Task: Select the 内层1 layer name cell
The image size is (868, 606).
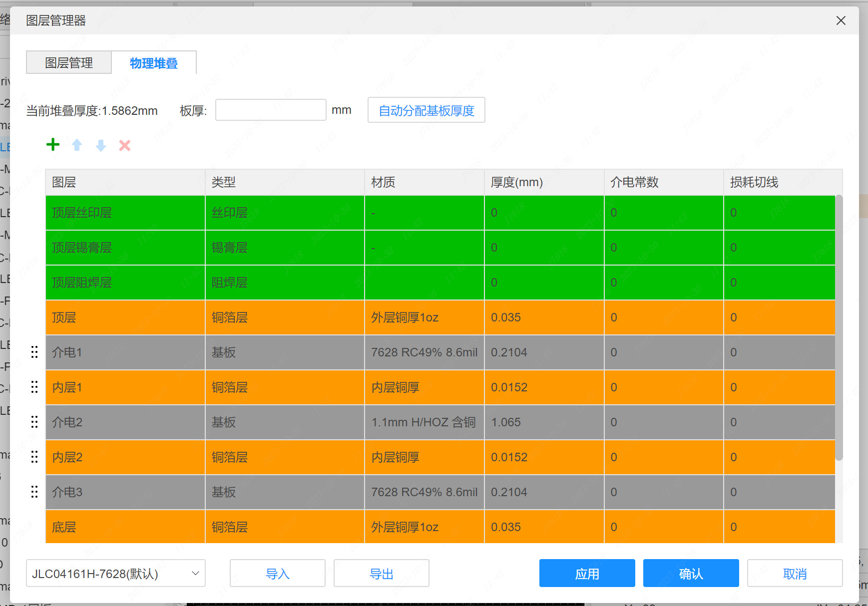Action: [125, 387]
